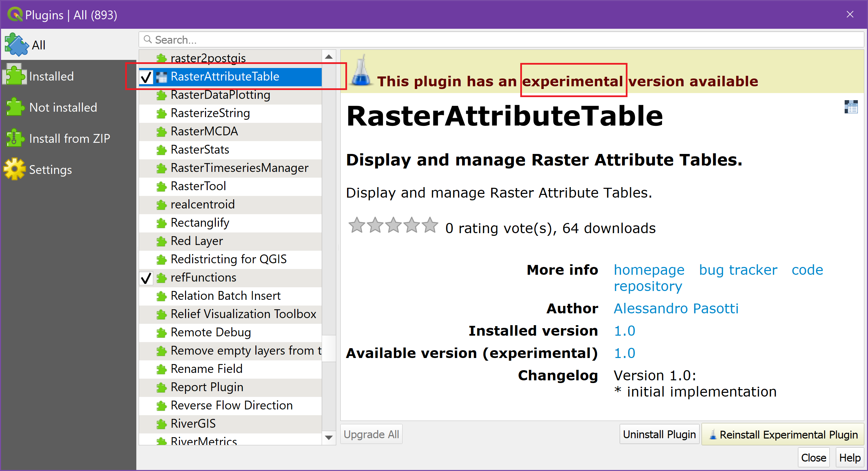This screenshot has width=868, height=471.
Task: Click the Redistricting for QGIS puzzle icon
Action: [x=162, y=260]
